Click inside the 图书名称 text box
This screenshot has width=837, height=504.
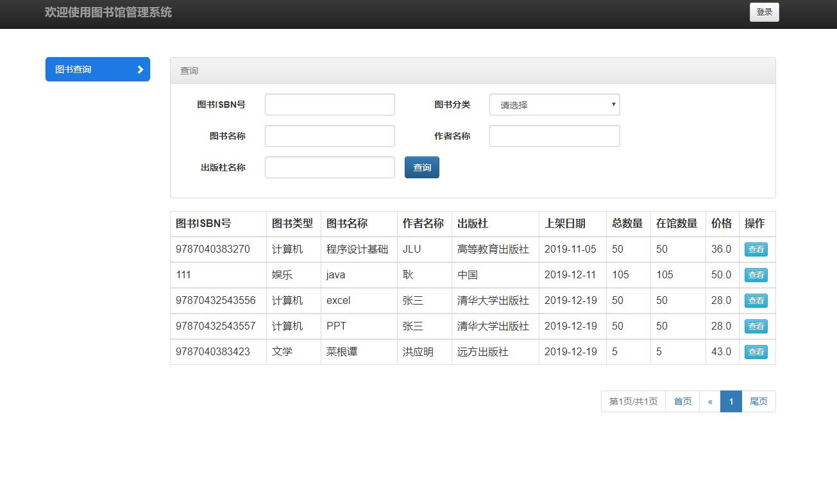coord(329,135)
